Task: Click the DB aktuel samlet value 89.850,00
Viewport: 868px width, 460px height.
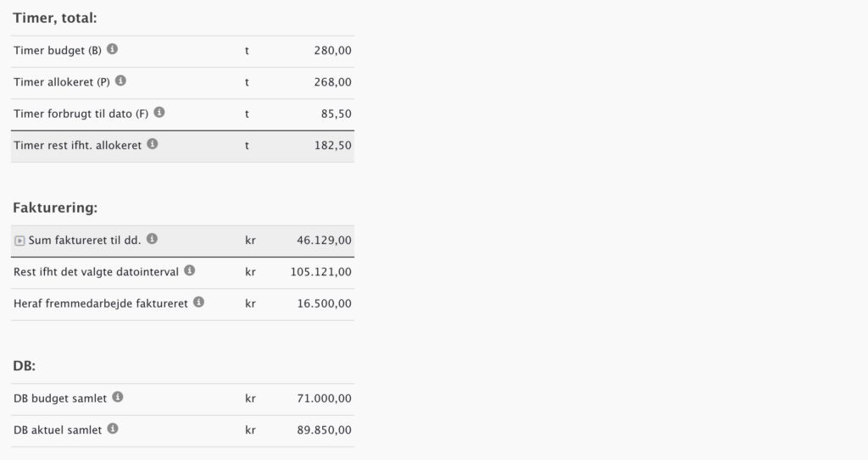Action: (325, 430)
